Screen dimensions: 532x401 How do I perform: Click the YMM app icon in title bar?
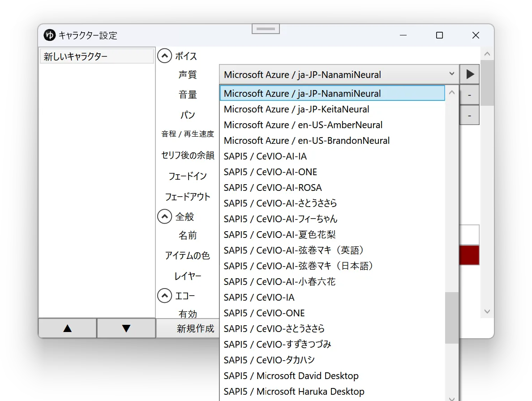(x=50, y=35)
